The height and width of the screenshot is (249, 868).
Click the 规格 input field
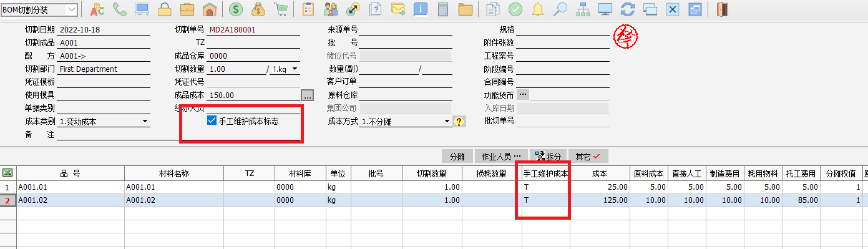click(562, 30)
